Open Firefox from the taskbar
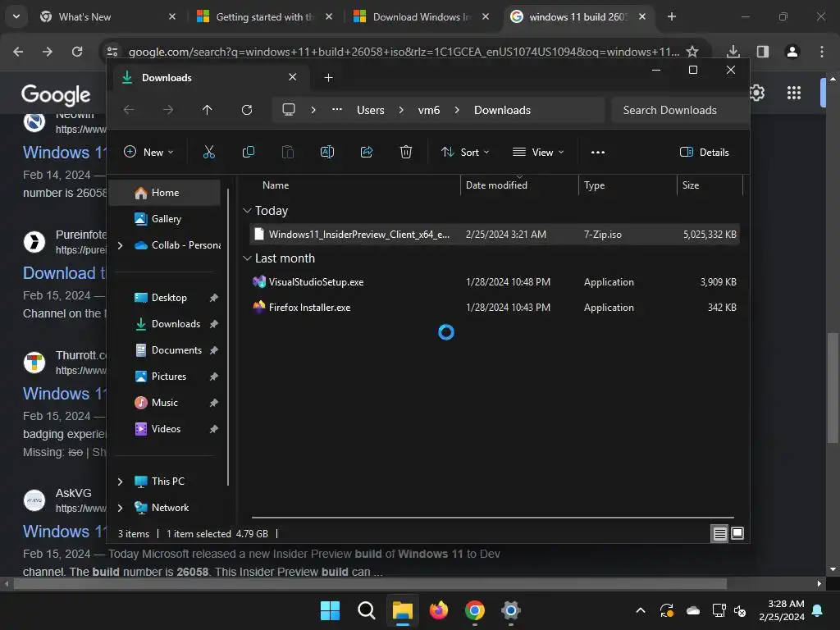Viewport: 840px width, 630px height. (x=439, y=610)
